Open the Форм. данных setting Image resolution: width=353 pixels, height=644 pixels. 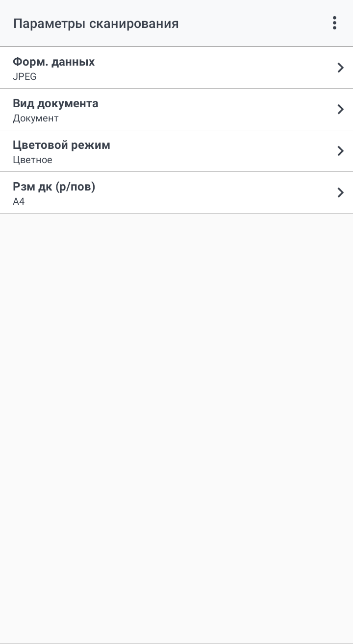[54, 62]
